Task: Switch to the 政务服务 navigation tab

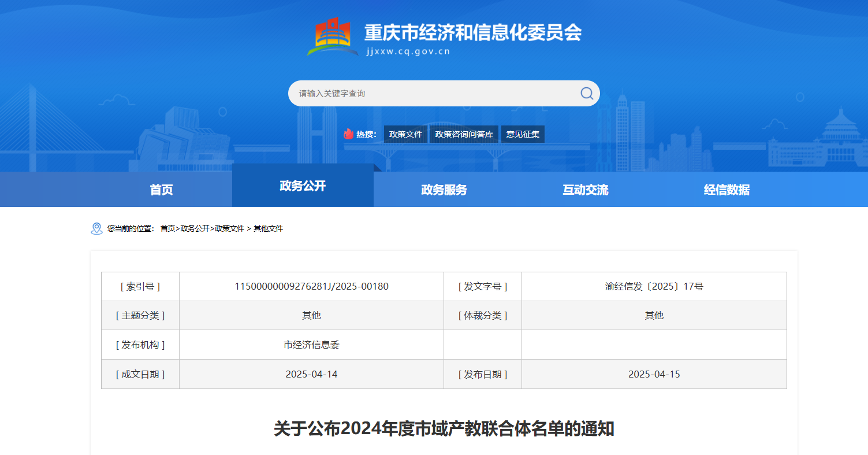Action: pyautogui.click(x=444, y=190)
